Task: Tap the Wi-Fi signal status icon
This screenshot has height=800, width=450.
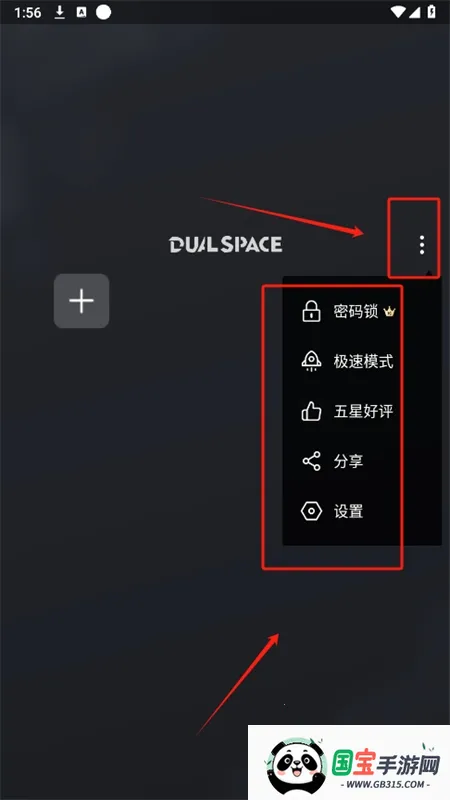Action: click(398, 12)
